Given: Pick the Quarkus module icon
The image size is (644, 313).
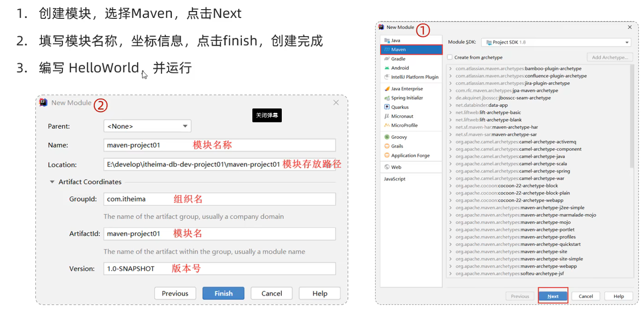Looking at the screenshot, I should pyautogui.click(x=387, y=107).
